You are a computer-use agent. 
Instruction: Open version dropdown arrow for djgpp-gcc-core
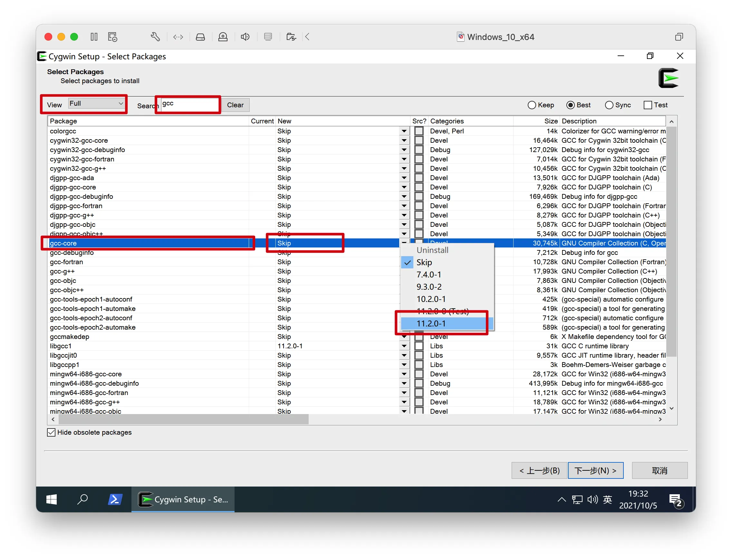pos(404,187)
